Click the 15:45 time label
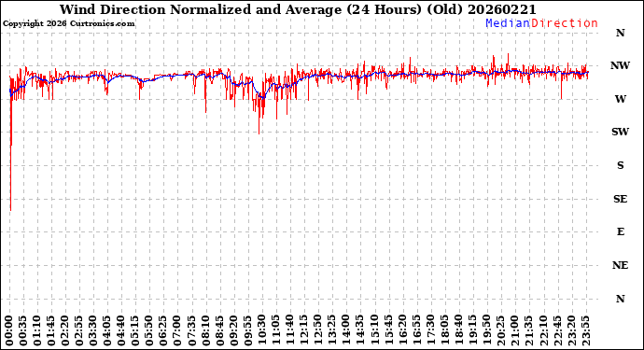Image resolution: width=644 pixels, height=350 pixels. tap(388, 330)
